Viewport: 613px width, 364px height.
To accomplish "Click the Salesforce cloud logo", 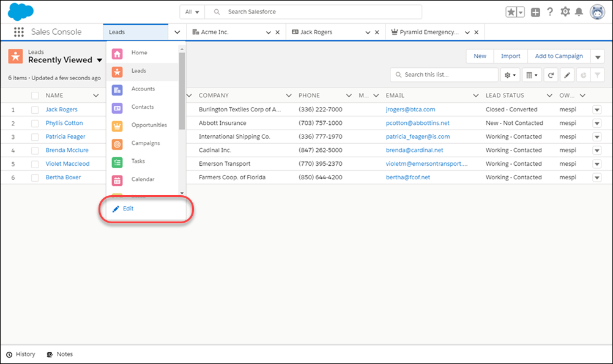I will [x=21, y=12].
